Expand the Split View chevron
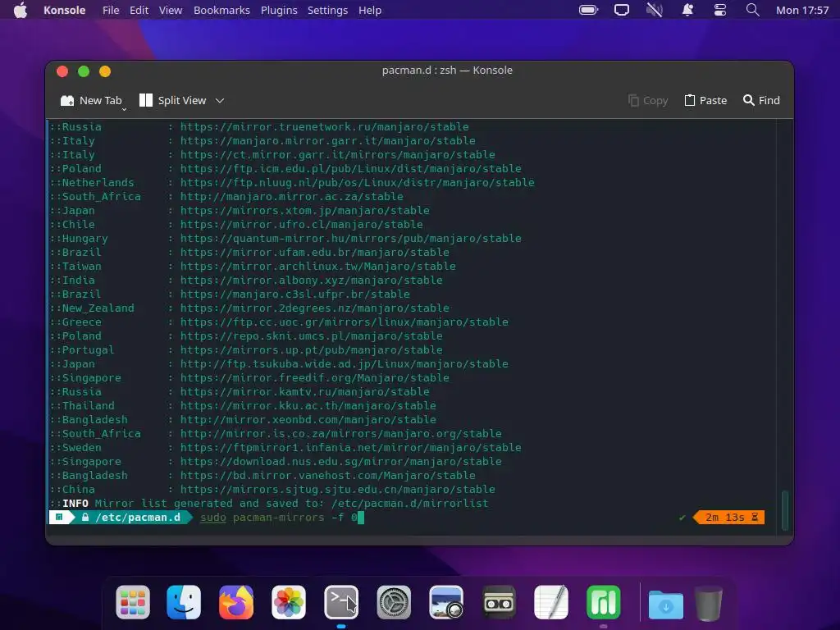 tap(220, 101)
